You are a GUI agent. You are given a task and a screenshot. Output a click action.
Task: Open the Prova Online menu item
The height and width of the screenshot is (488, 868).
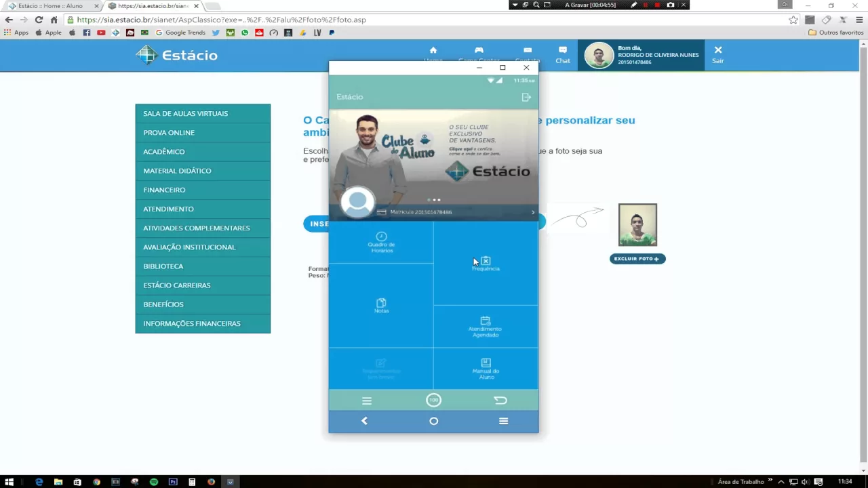point(203,133)
